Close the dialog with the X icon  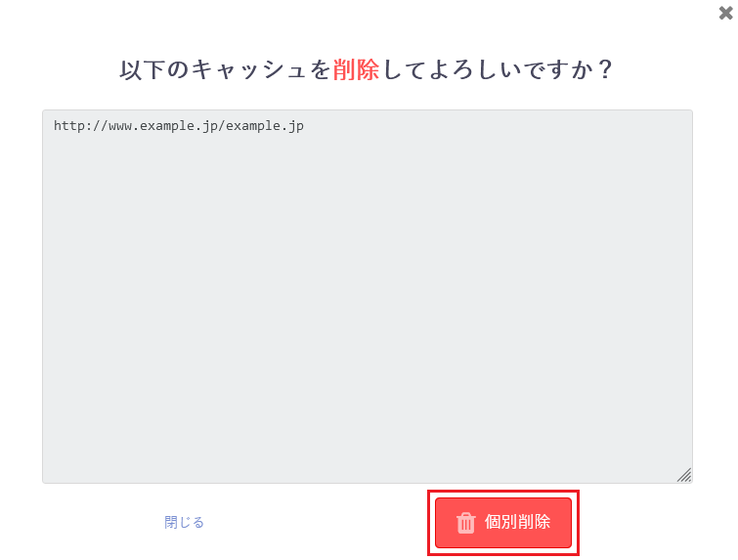(x=725, y=13)
